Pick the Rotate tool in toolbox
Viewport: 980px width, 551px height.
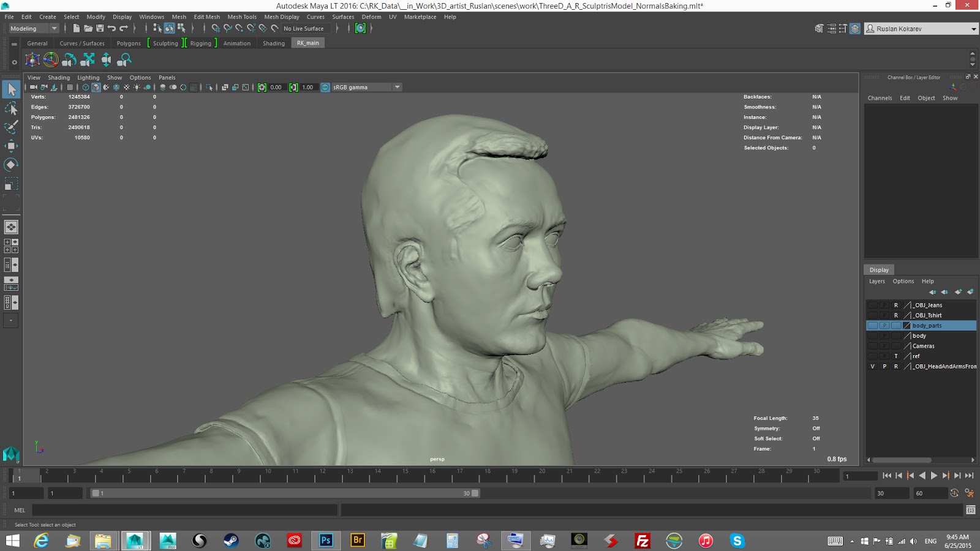pos(11,165)
